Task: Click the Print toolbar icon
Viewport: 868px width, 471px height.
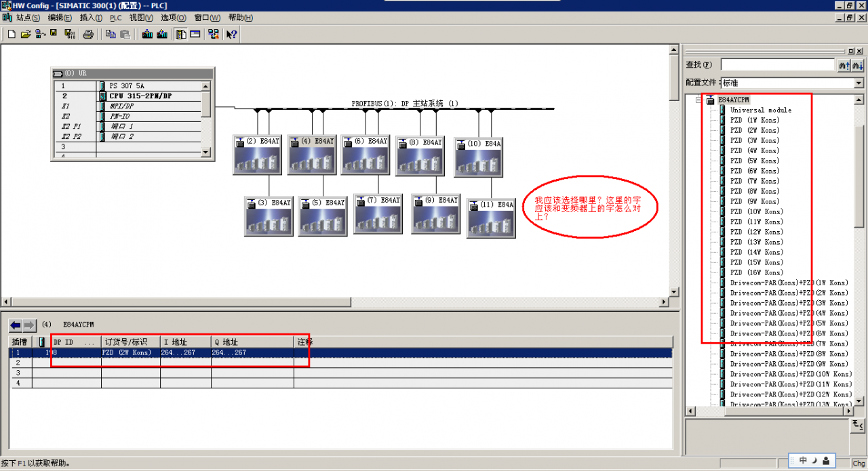Action: click(x=88, y=34)
